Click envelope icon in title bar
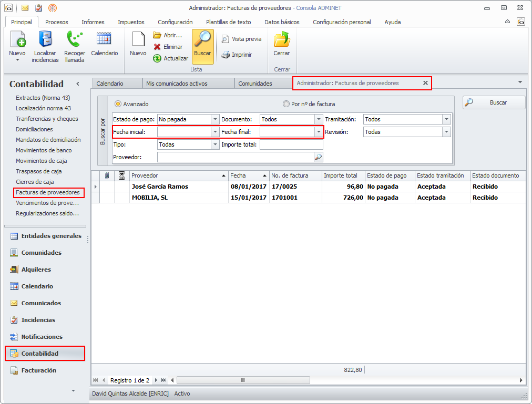The image size is (532, 404). [x=25, y=7]
